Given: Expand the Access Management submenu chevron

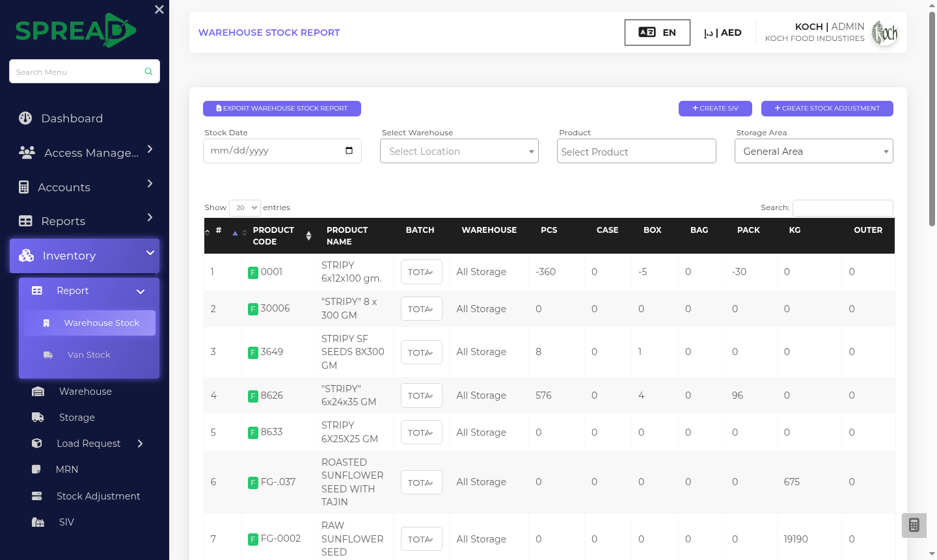Looking at the screenshot, I should [x=150, y=149].
